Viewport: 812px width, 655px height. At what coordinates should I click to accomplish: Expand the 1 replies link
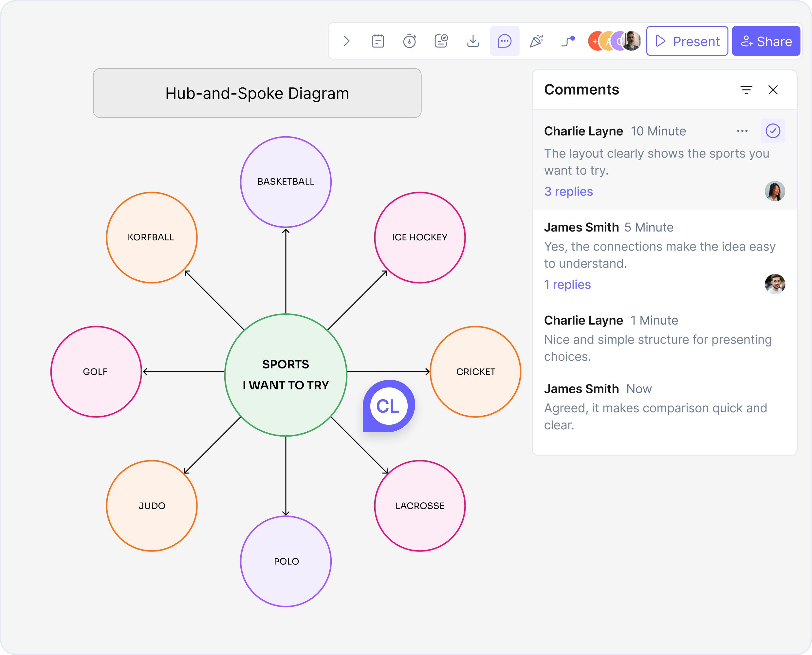coord(567,284)
